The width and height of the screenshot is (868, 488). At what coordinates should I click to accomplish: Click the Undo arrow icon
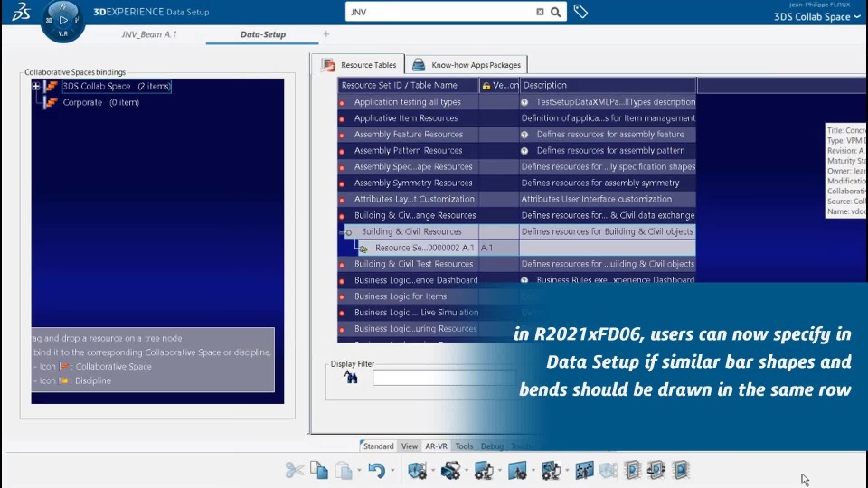click(x=377, y=470)
